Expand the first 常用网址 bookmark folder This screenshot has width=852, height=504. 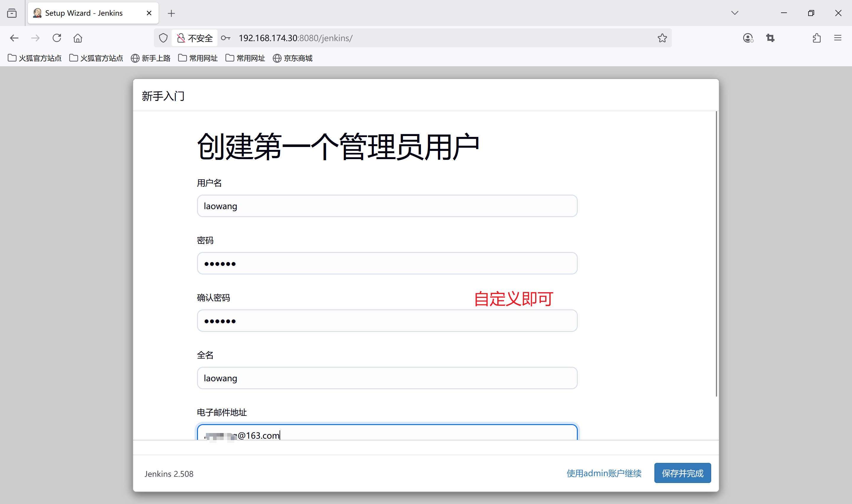coord(198,58)
